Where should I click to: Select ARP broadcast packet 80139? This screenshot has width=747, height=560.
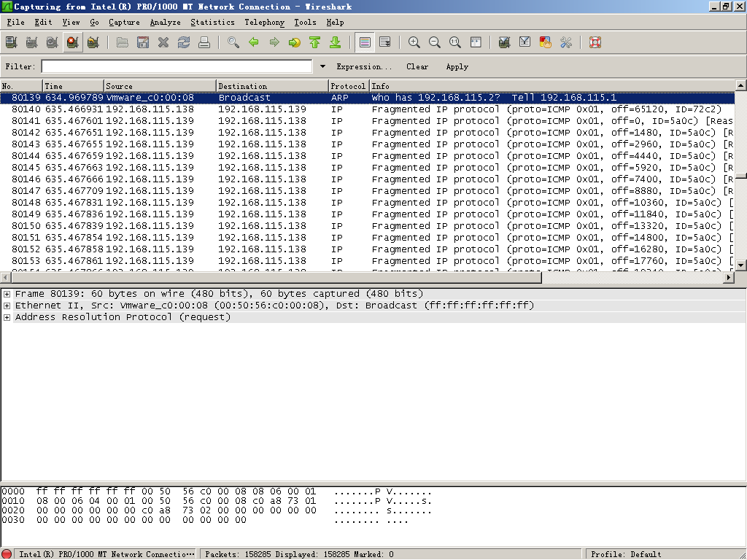[x=368, y=98]
